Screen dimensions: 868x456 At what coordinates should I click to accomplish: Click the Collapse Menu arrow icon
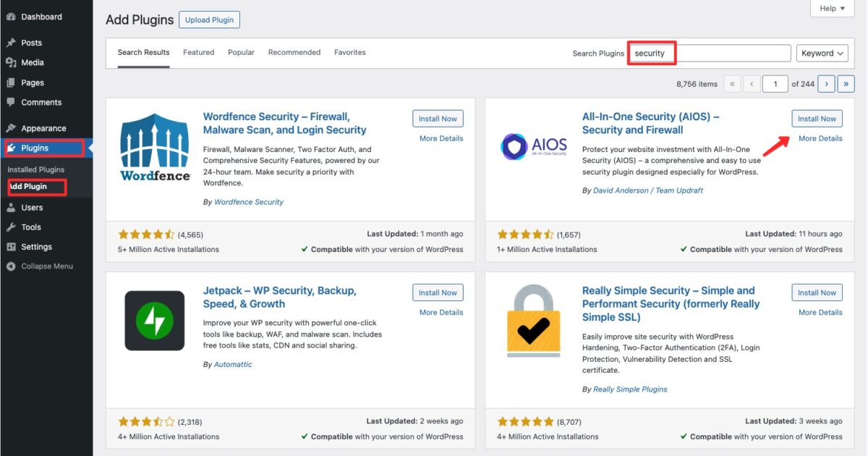pyautogui.click(x=11, y=266)
